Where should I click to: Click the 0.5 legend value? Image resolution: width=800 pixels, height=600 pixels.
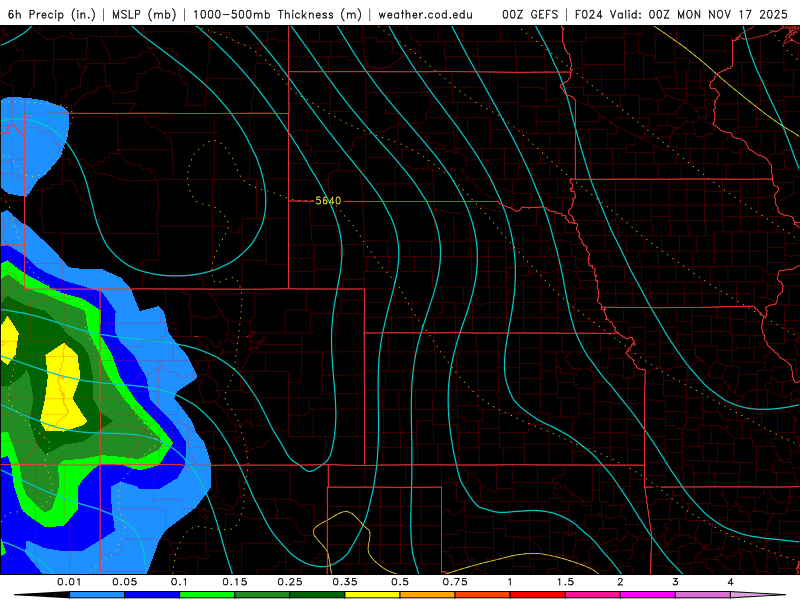[400, 582]
